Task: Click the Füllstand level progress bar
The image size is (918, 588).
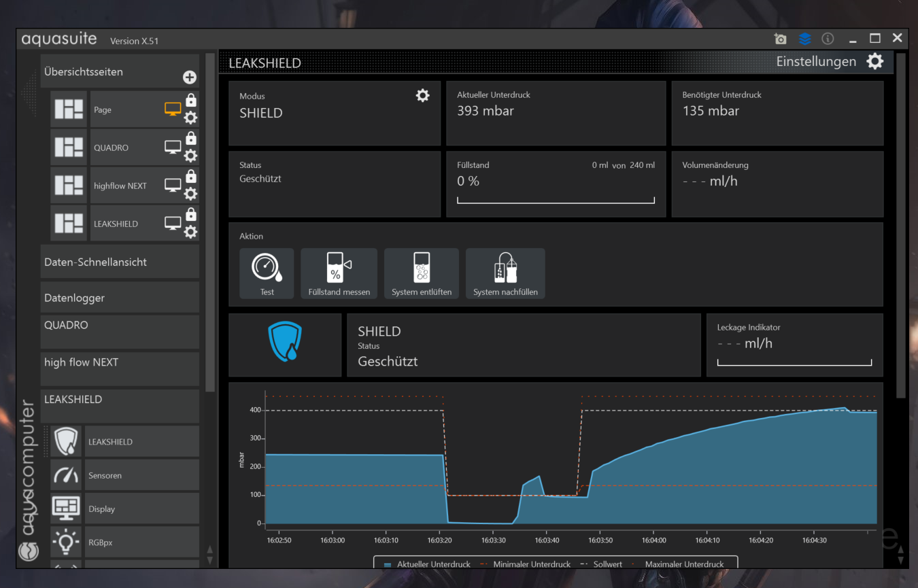Action: [556, 200]
